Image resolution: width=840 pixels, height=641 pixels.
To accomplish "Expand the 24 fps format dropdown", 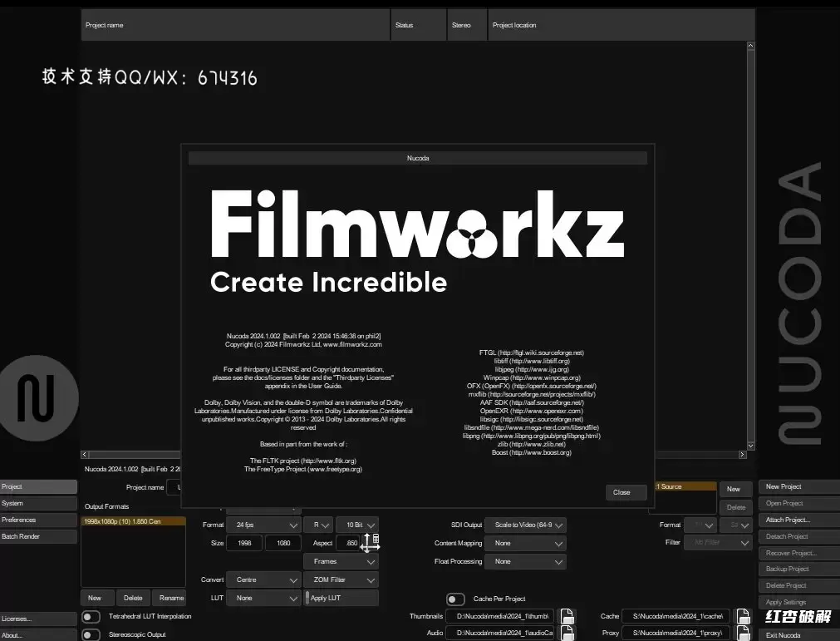I will pos(263,525).
